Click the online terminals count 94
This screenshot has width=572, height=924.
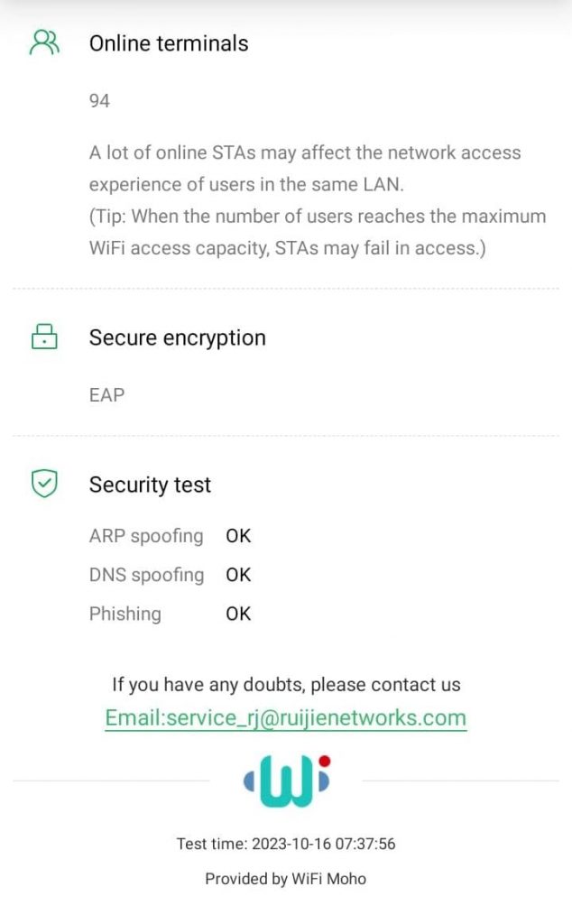pyautogui.click(x=99, y=101)
